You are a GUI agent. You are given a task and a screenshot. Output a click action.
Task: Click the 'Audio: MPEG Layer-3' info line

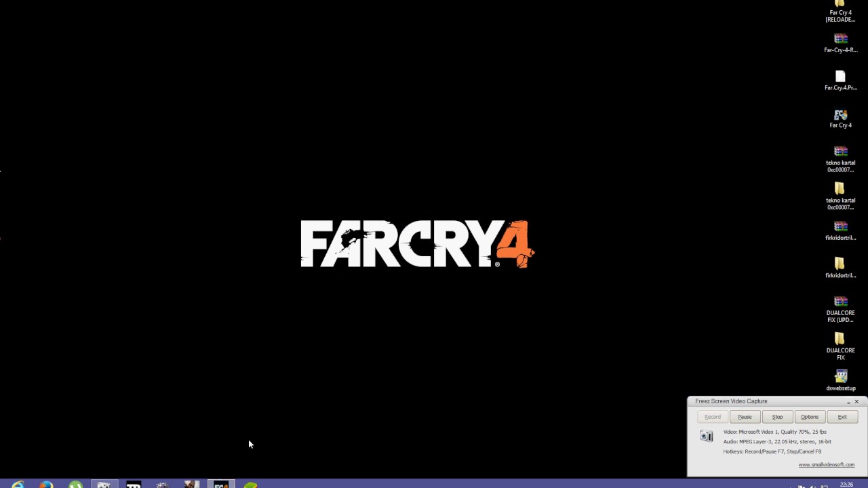pos(777,442)
